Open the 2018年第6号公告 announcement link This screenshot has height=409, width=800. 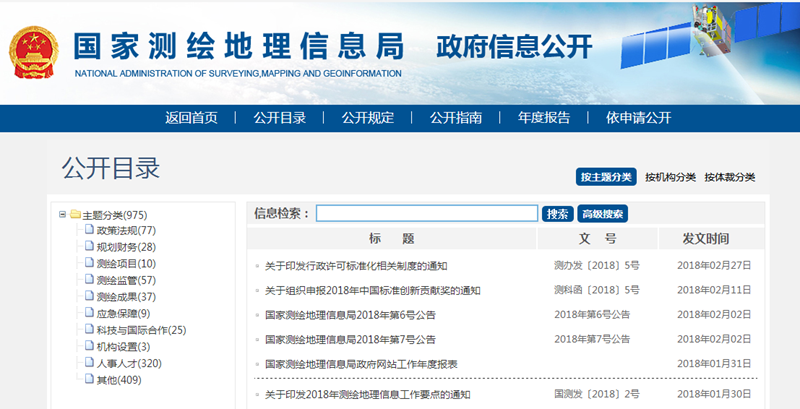tap(350, 315)
